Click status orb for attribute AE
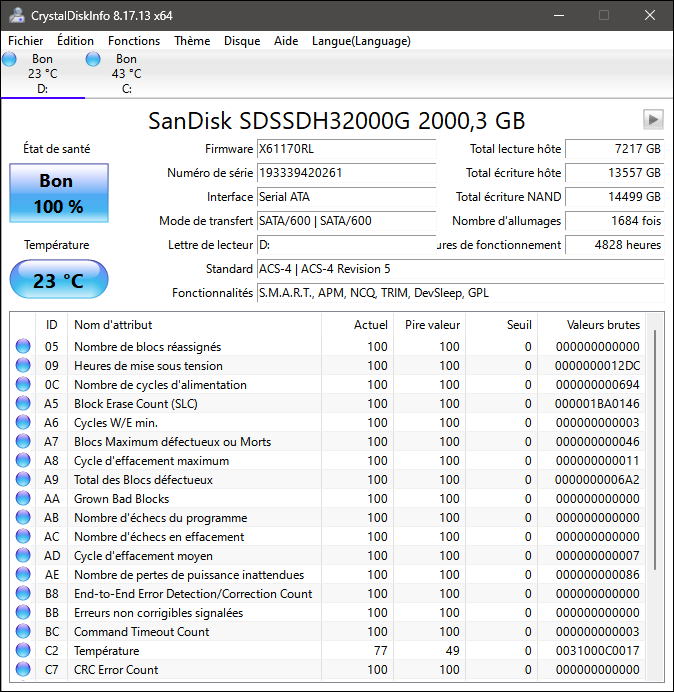674x692 pixels. pyautogui.click(x=23, y=574)
